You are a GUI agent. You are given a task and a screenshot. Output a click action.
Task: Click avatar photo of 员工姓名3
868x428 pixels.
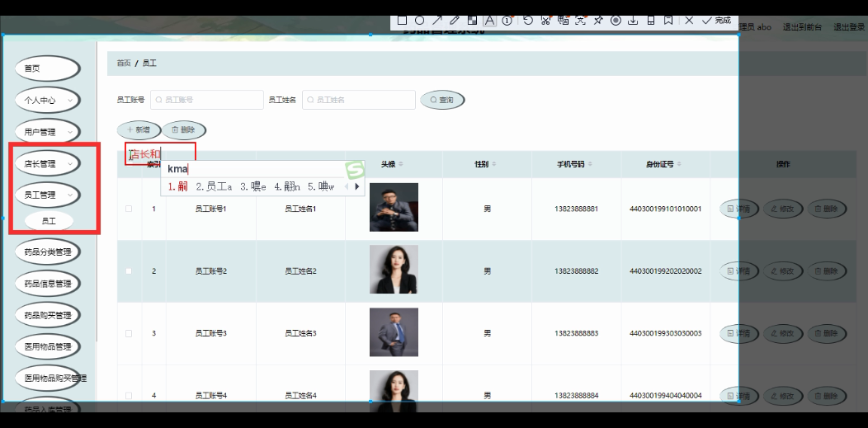[394, 332]
